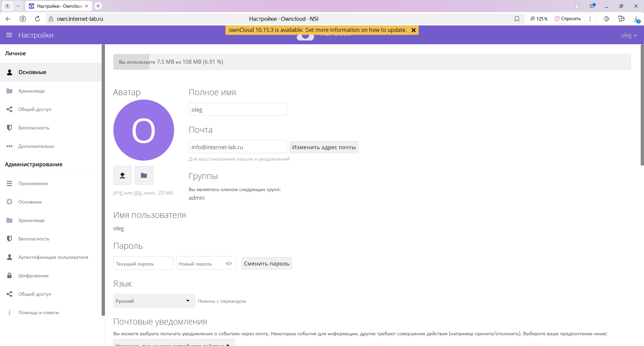
Task: Open the mail notifications dropdown
Action: [x=174, y=343]
